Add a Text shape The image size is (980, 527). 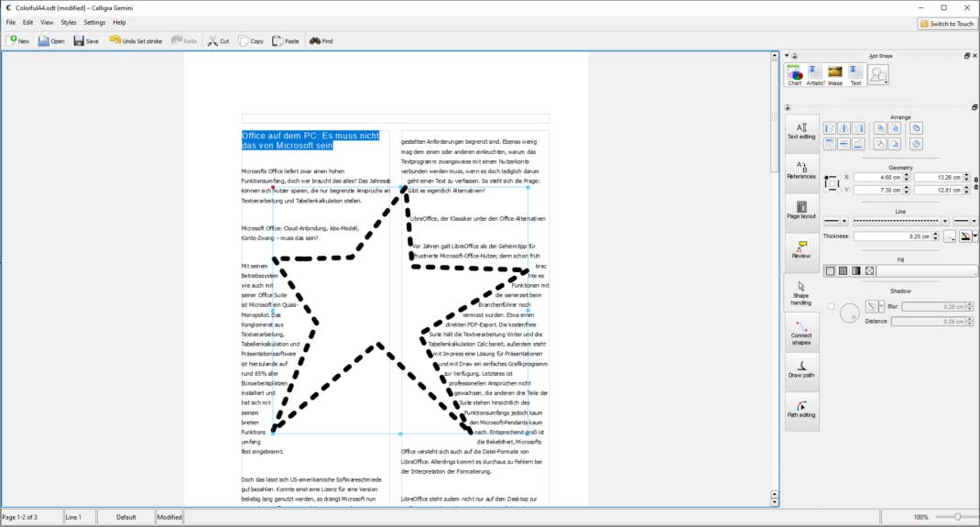pyautogui.click(x=855, y=75)
